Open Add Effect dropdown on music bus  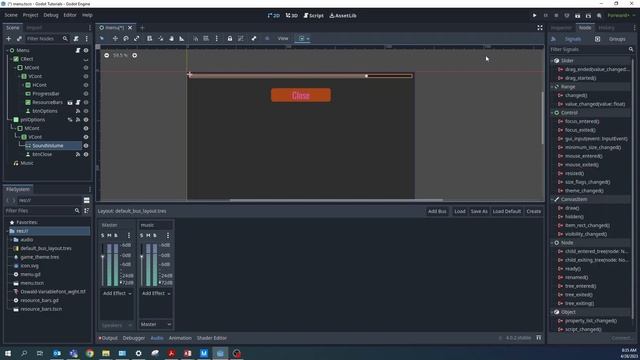156,293
